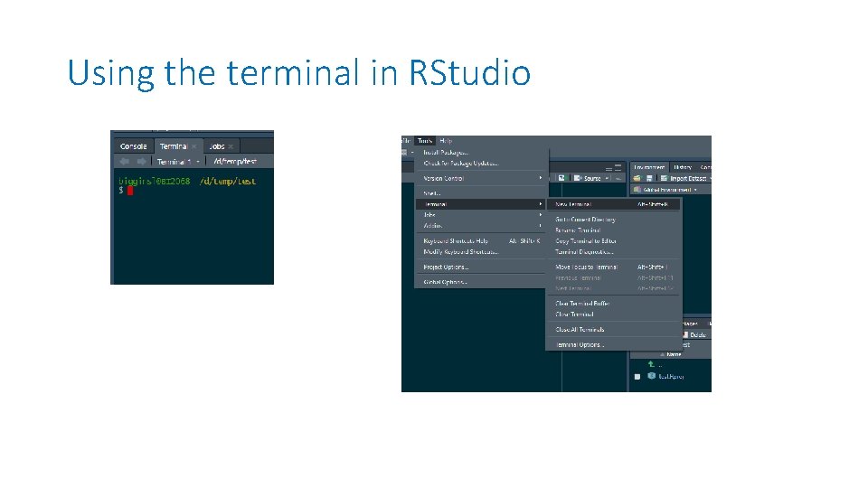The width and height of the screenshot is (868, 488).
Task: Click the green up-directory arrow icon
Action: tap(652, 364)
